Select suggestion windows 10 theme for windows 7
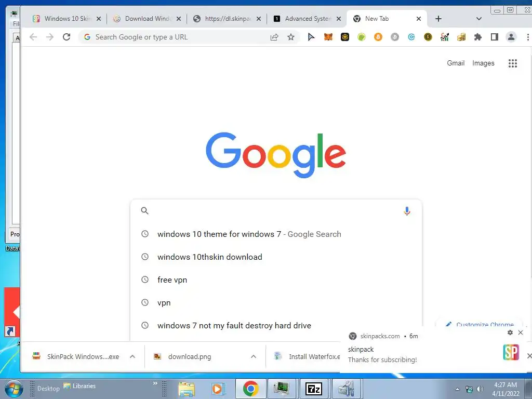The height and width of the screenshot is (399, 532). tap(276, 234)
